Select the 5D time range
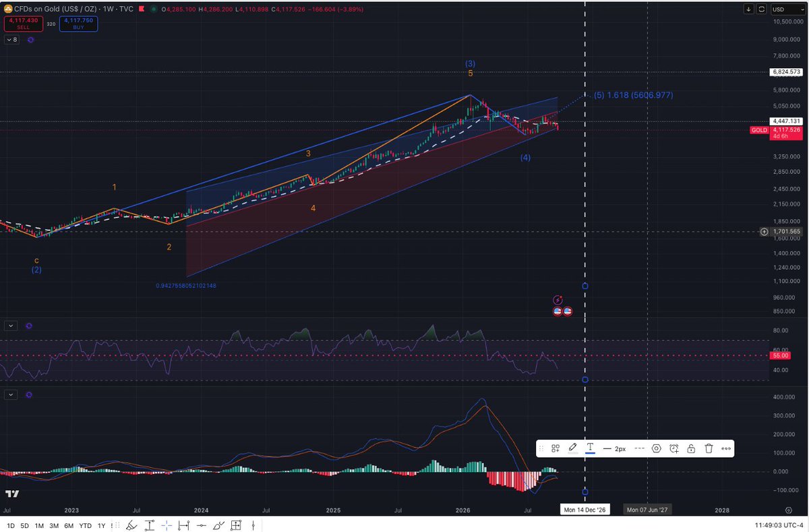Image resolution: width=809 pixels, height=532 pixels. pyautogui.click(x=25, y=525)
